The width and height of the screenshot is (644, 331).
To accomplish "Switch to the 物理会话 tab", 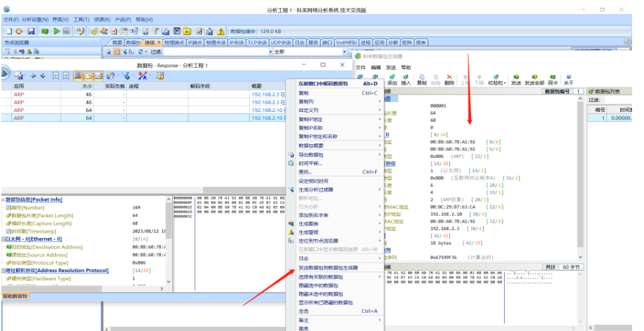I will pyautogui.click(x=216, y=42).
